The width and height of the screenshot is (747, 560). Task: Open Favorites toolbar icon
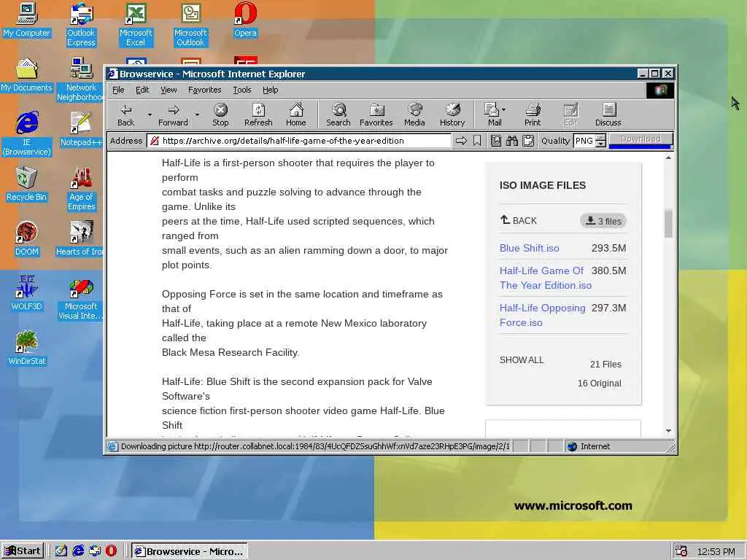(x=376, y=114)
